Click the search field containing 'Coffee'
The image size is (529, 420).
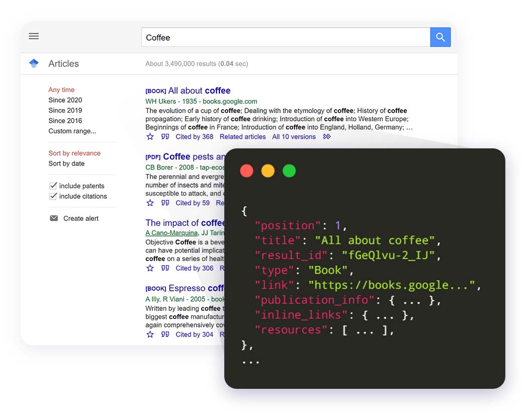click(285, 37)
